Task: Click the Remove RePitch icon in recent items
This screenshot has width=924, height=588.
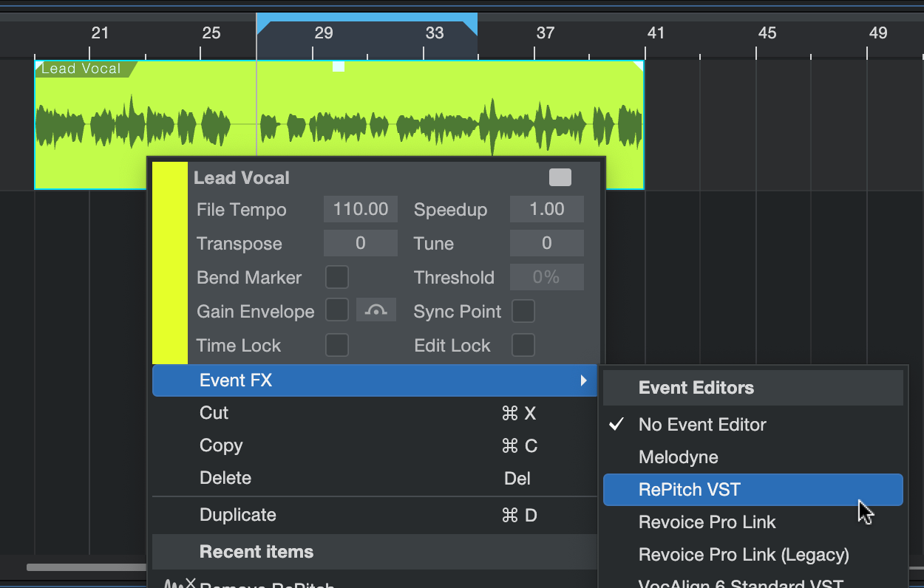Action: pos(180,584)
